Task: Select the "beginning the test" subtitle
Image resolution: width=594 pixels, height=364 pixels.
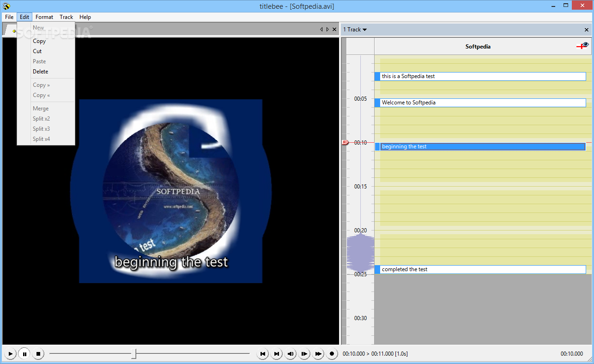Action: [480, 146]
